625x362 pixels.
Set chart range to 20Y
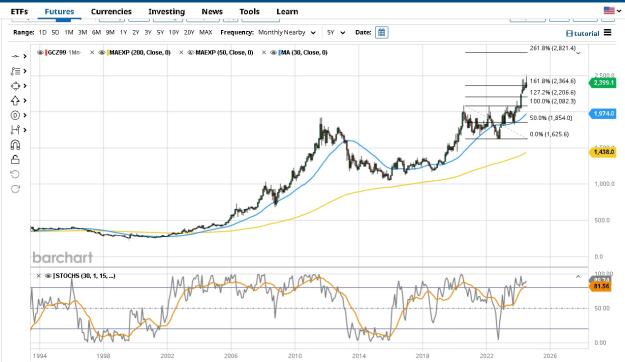[189, 32]
